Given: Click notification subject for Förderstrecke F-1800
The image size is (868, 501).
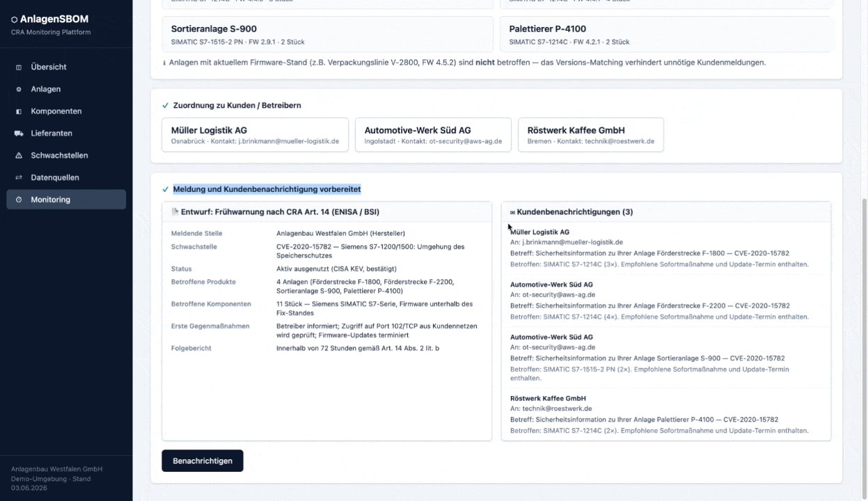Looking at the screenshot, I should [649, 253].
